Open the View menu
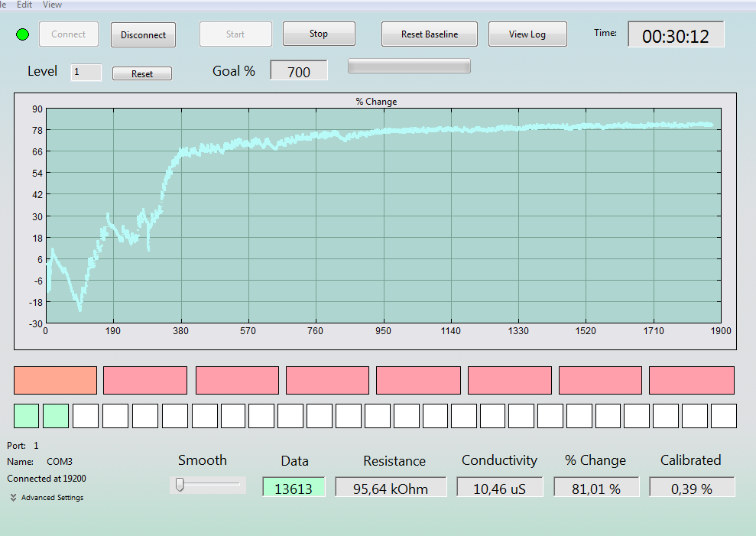Image resolution: width=756 pixels, height=536 pixels. tap(52, 5)
